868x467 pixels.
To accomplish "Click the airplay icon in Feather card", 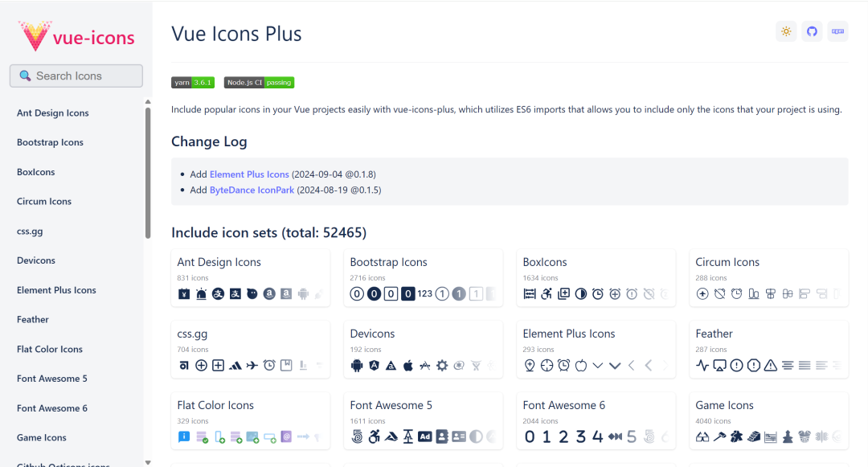I will coord(719,365).
